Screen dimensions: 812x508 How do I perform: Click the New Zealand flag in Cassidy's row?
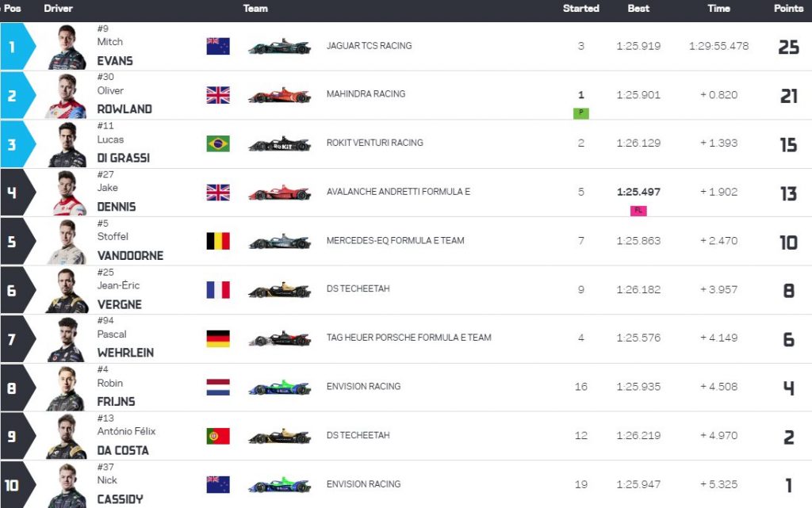(x=218, y=485)
